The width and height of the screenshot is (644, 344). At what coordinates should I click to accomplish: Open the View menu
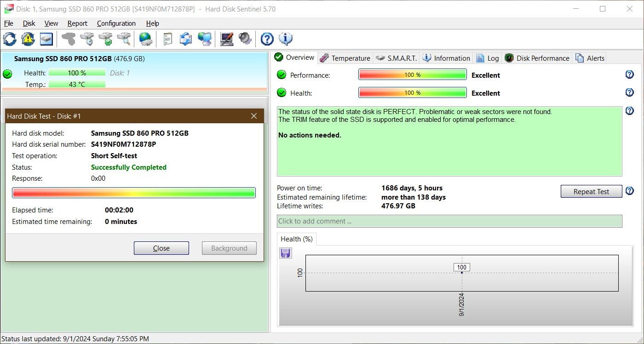tap(51, 23)
